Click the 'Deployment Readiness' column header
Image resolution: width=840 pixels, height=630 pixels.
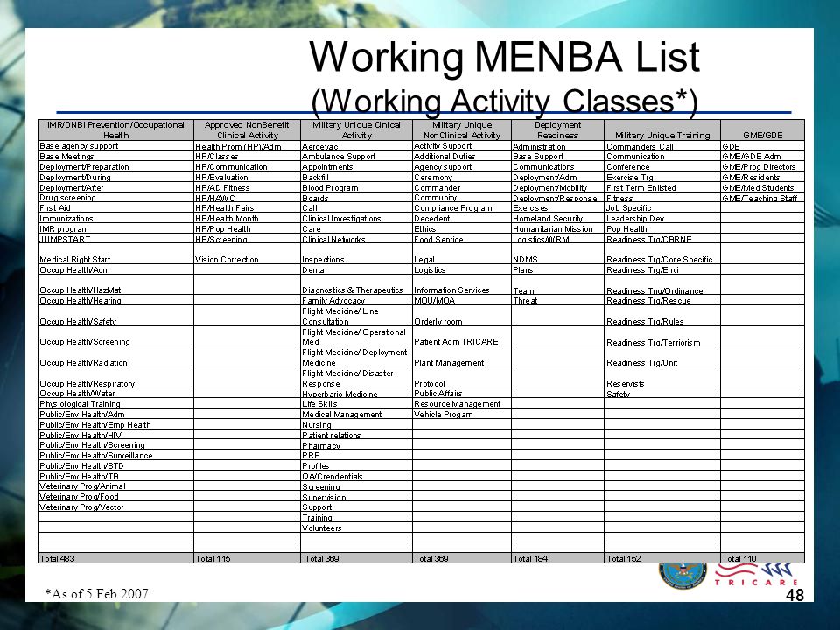pos(557,130)
